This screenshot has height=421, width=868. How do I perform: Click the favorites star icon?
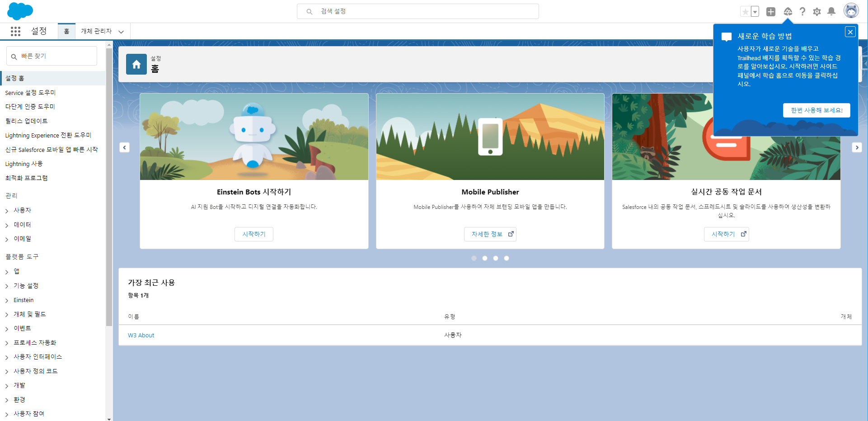tap(745, 12)
